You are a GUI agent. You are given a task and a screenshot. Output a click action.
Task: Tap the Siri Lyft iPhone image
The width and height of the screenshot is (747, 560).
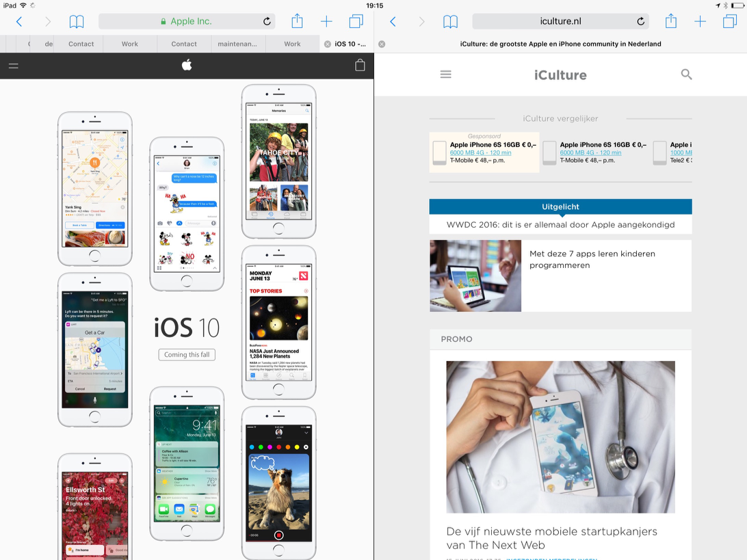click(95, 350)
